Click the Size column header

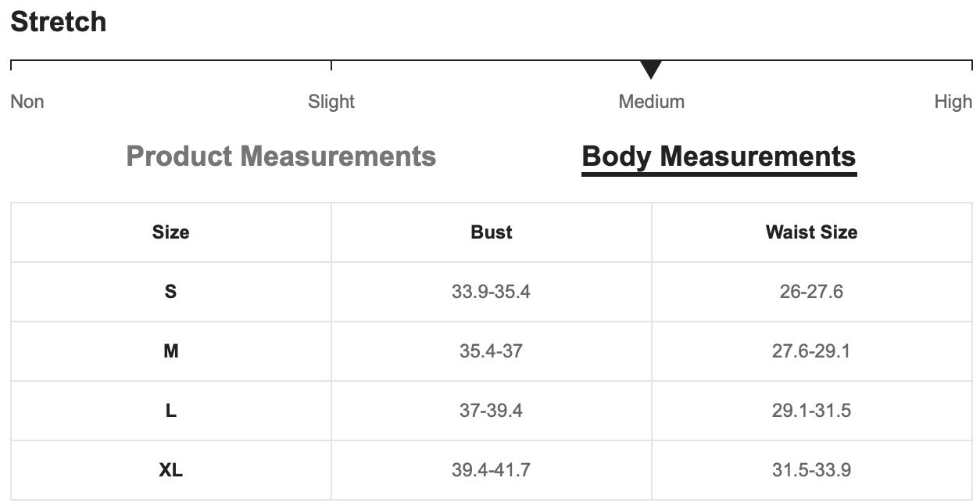(170, 232)
